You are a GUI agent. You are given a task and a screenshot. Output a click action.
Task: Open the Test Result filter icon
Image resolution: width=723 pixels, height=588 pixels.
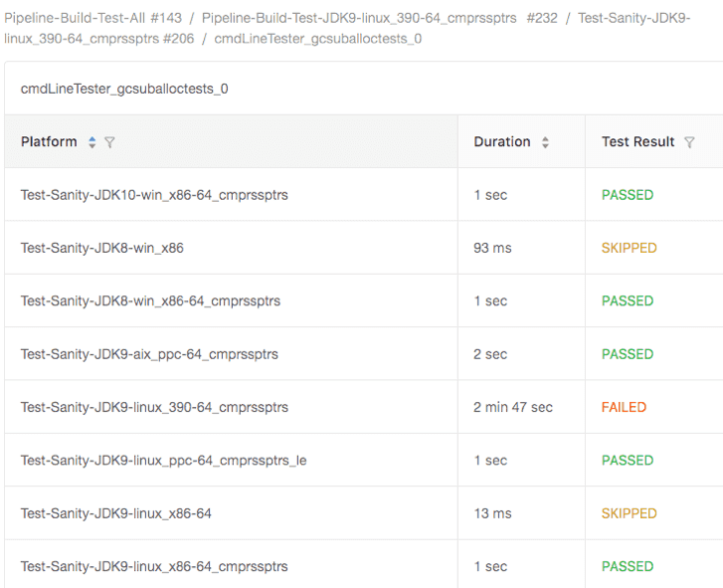(689, 142)
